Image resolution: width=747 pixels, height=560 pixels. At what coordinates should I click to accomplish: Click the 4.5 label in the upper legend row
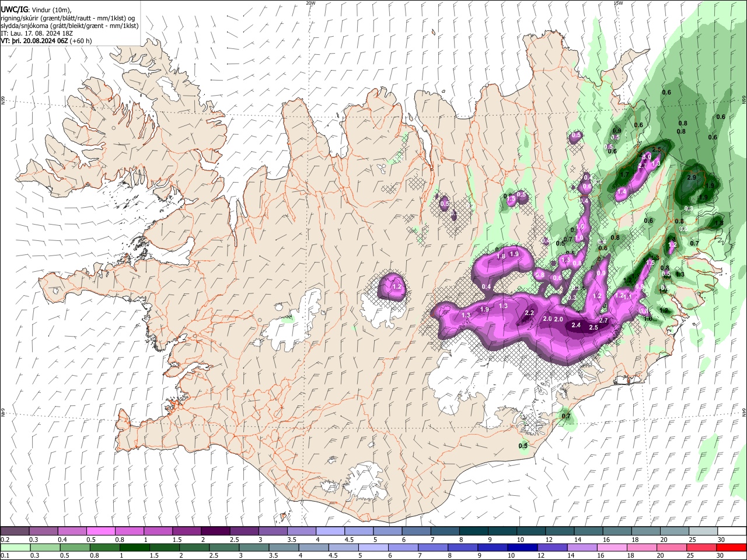tap(349, 540)
